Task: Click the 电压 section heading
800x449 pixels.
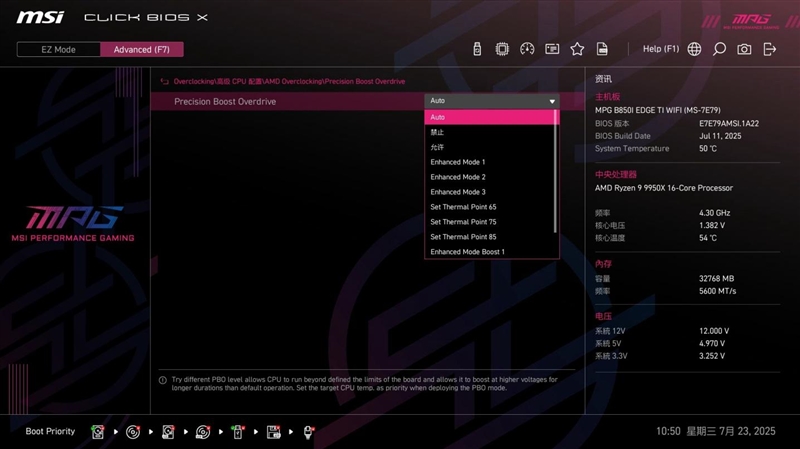Action: (603, 317)
